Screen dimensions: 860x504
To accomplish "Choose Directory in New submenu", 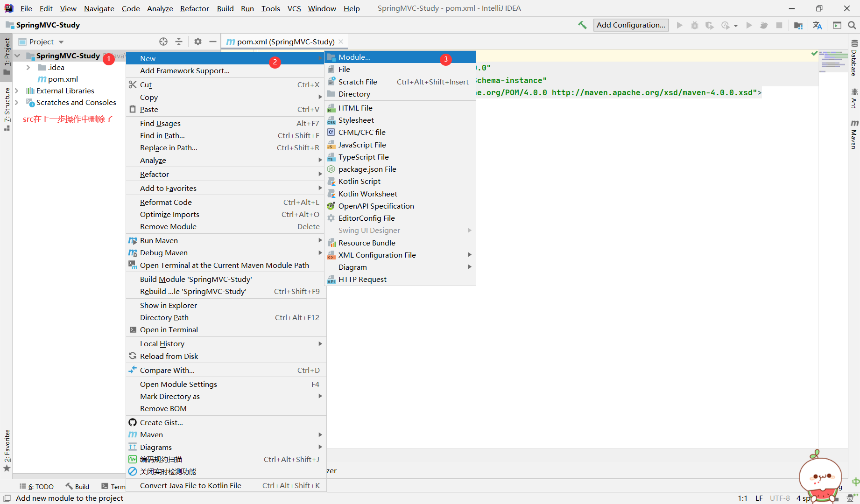I will tap(400, 94).
